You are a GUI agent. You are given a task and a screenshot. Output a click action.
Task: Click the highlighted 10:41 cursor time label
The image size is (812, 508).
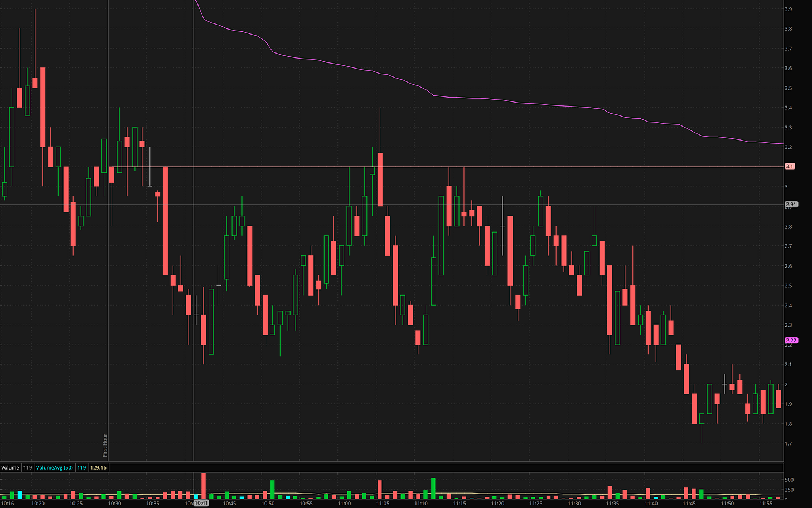click(201, 503)
